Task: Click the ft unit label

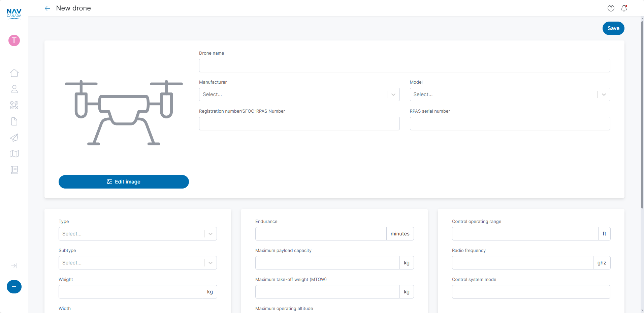Action: pyautogui.click(x=604, y=234)
